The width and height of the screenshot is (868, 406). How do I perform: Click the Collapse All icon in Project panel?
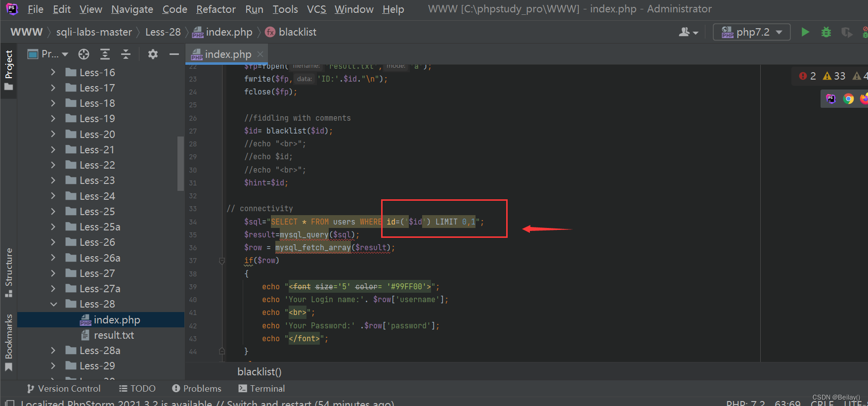[x=126, y=54]
